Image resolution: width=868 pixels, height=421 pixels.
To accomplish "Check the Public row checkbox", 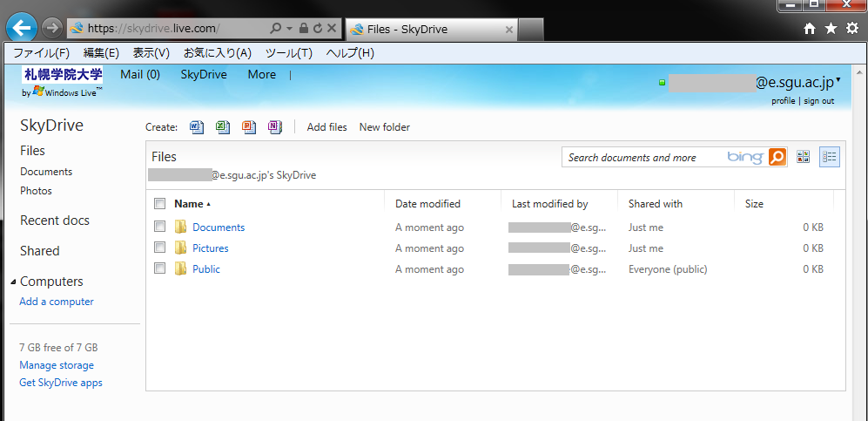I will coord(160,268).
